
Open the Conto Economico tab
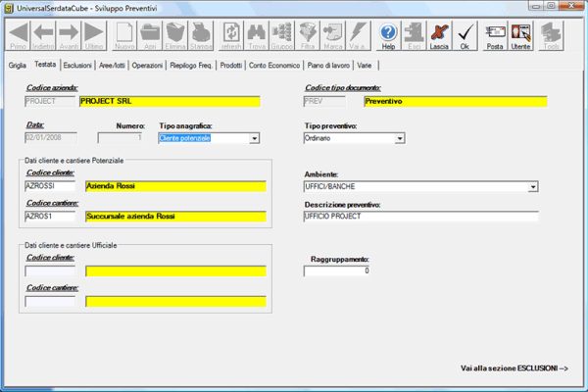[x=274, y=65]
